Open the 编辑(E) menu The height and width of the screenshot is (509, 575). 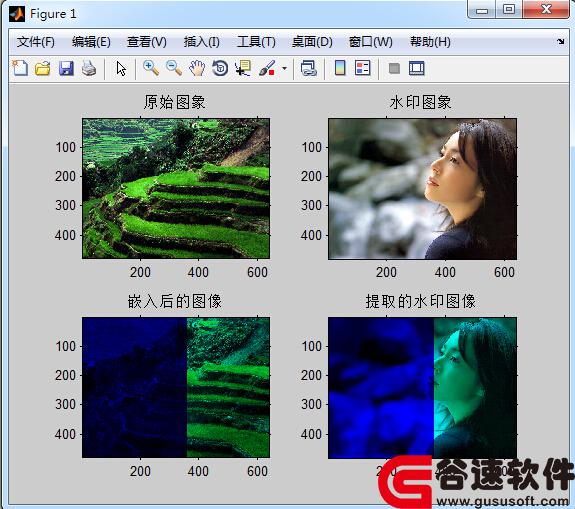(91, 42)
